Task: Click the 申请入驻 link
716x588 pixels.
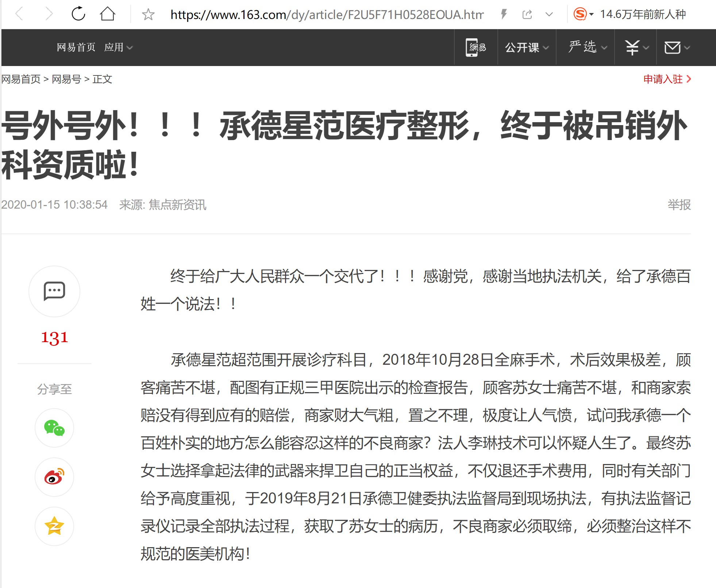Action: [x=667, y=79]
